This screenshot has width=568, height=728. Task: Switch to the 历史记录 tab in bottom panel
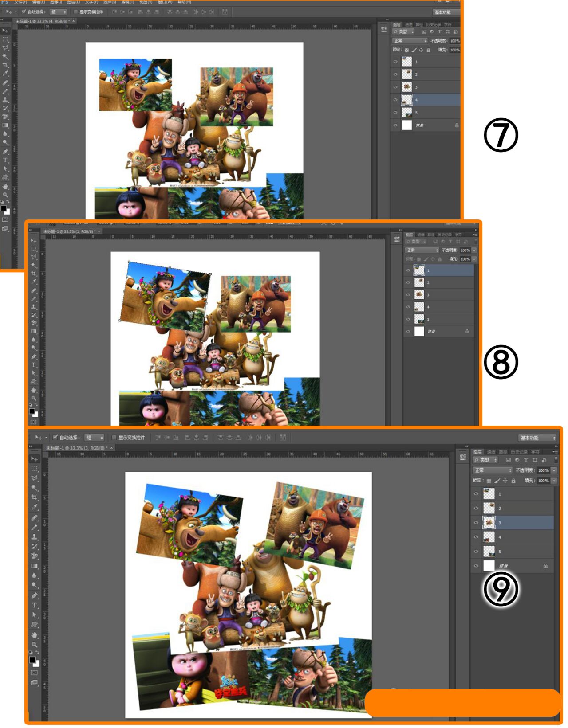[518, 452]
